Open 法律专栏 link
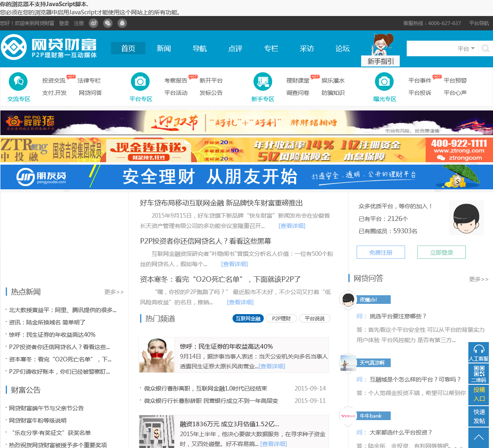 tap(89, 80)
